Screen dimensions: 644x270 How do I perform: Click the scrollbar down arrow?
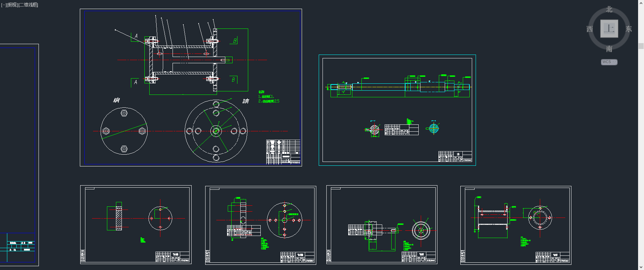[641, 267]
